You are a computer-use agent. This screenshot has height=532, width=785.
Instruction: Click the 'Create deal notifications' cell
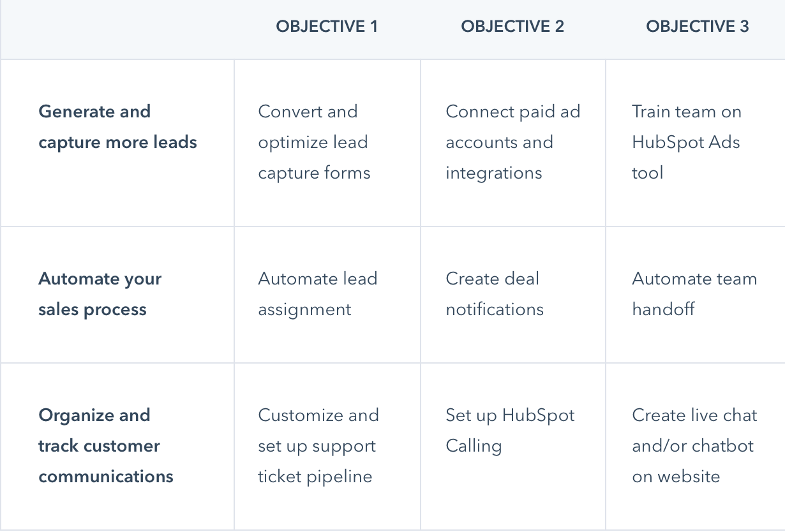point(495,294)
